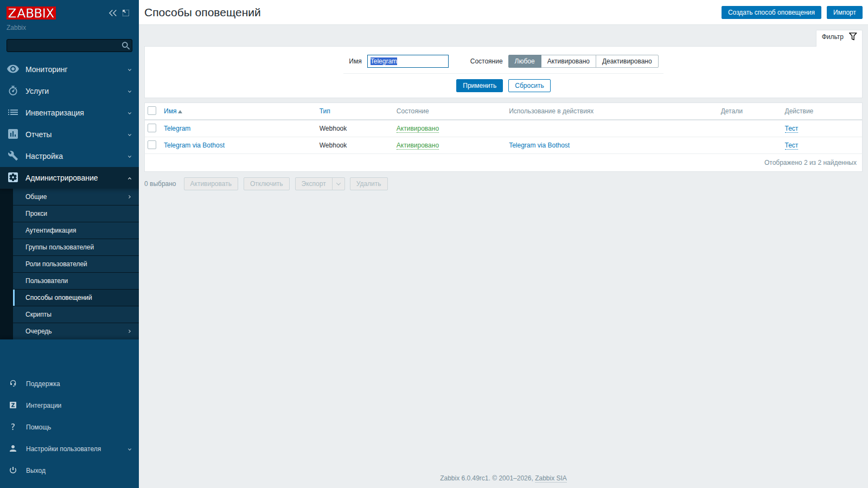Screen dimensions: 868x488
Task: Select state filter 'Деактивировано'
Action: [x=627, y=61]
